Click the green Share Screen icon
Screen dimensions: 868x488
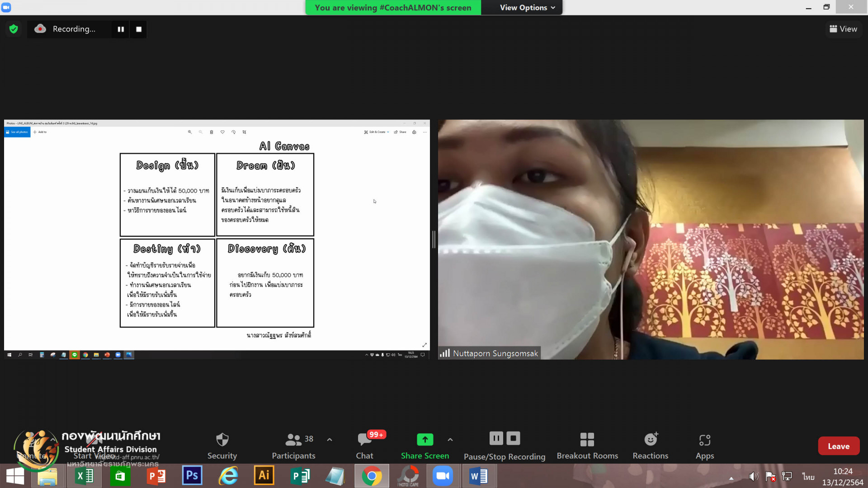pos(425,439)
